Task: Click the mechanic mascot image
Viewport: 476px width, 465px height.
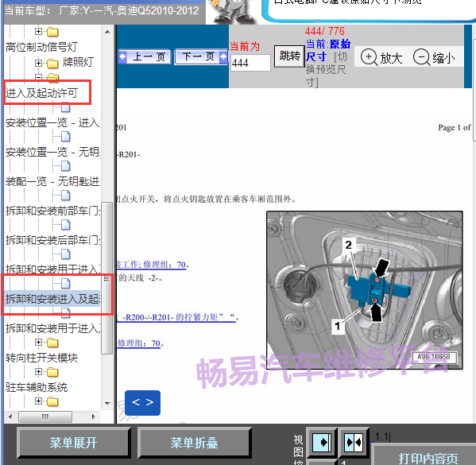Action: [x=232, y=12]
